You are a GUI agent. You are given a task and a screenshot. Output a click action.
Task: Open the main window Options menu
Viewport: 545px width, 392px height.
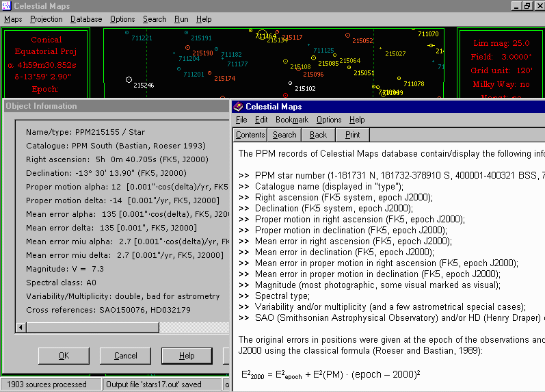(x=122, y=19)
